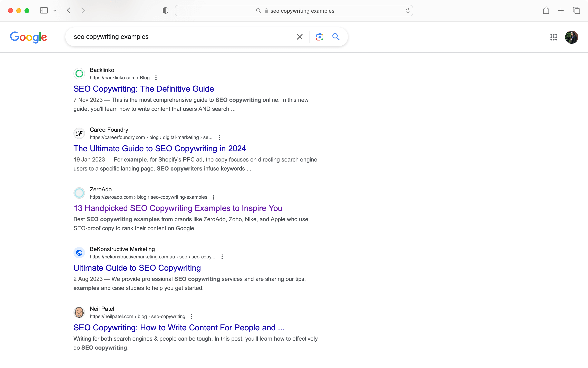Go forward with the forward arrow
This screenshot has height=368, width=588.
[83, 10]
